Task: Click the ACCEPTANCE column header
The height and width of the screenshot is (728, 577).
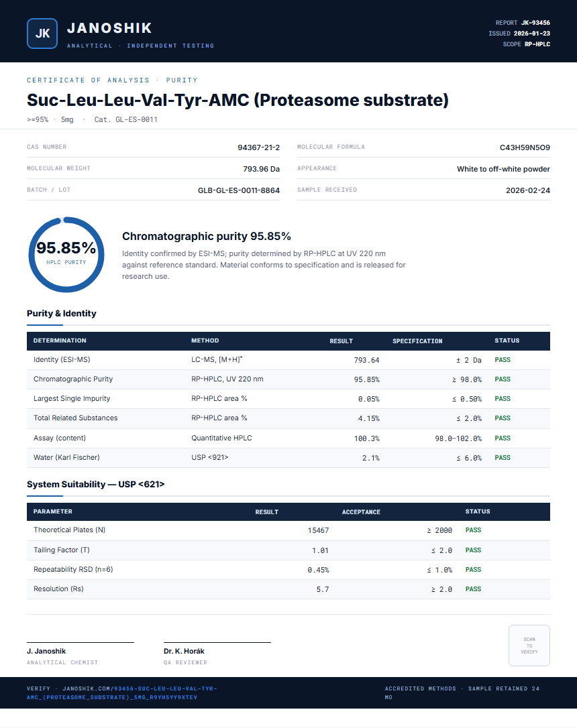Action: (x=362, y=511)
